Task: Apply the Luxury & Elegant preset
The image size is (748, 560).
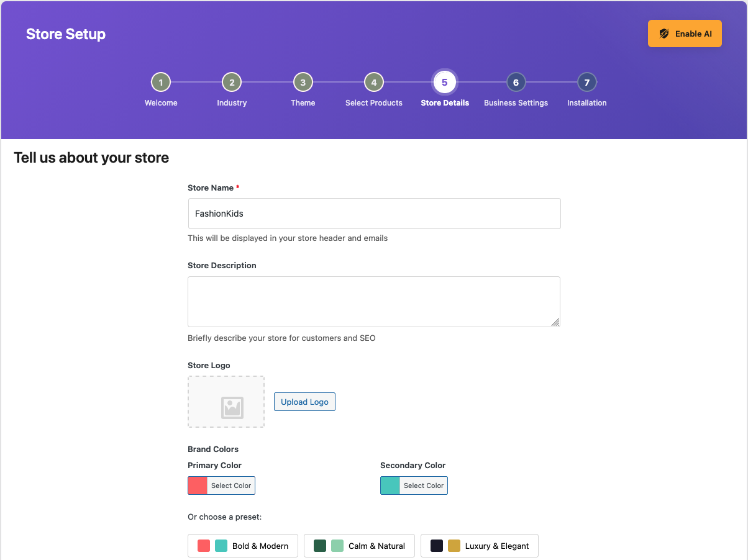Action: coord(479,545)
